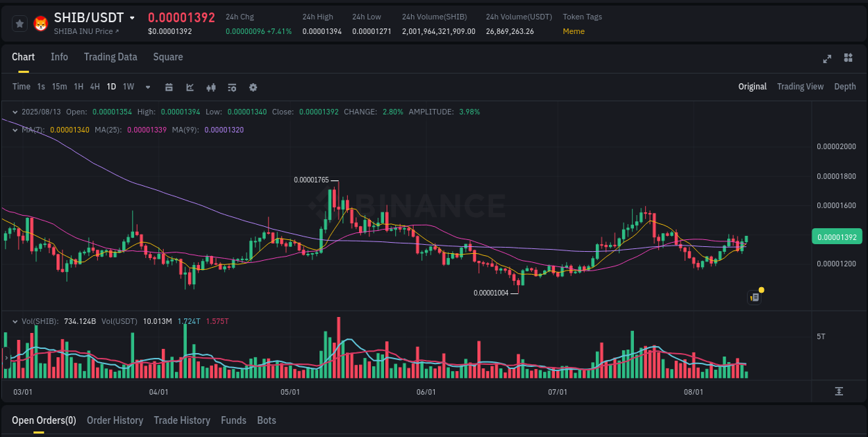Select the line chart style icon
The height and width of the screenshot is (437, 868).
189,87
